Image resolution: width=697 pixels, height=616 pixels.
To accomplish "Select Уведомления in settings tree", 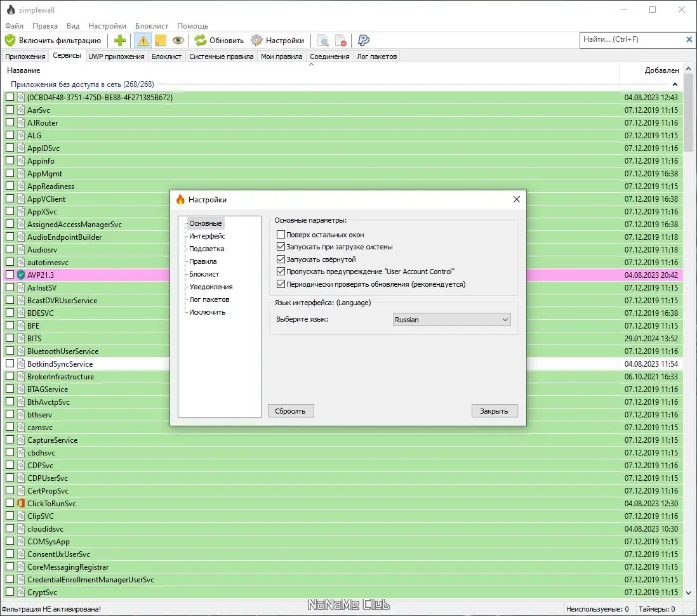I will (211, 287).
